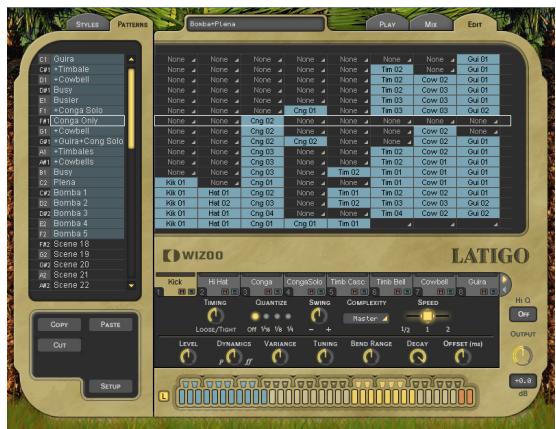Adjust the Timing loose/tight knob
The image size is (556, 429).
[215, 316]
